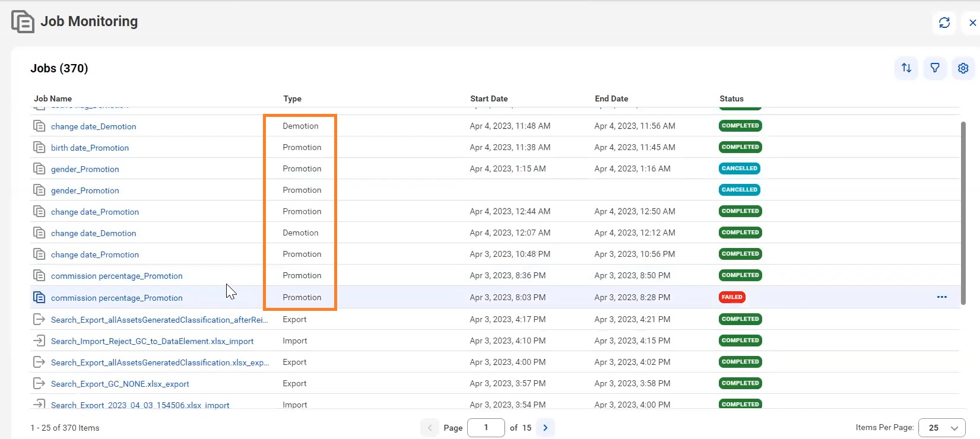Viewport: 980px width, 439px height.
Task: Click COMPLETED badge for birth date_Promotion
Action: [x=740, y=147]
